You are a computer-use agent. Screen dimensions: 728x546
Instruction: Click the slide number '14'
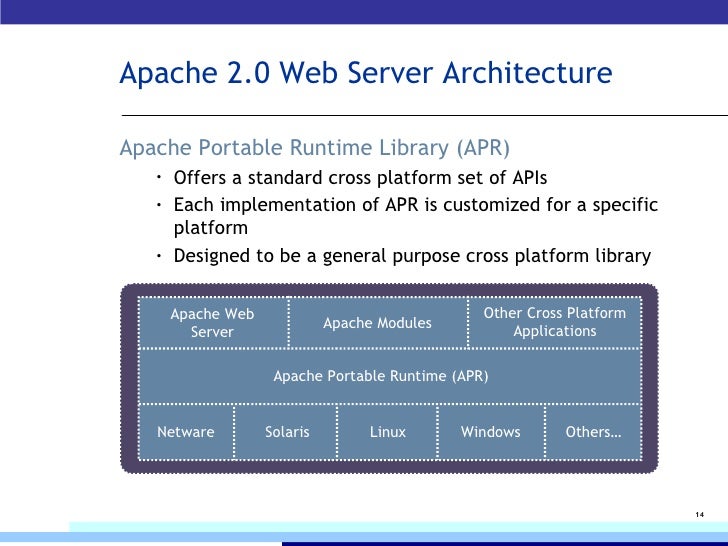coord(700,514)
